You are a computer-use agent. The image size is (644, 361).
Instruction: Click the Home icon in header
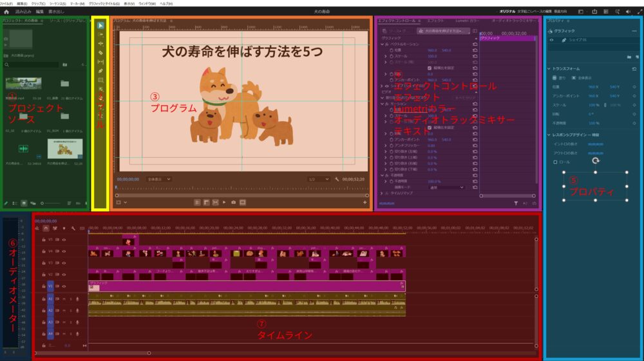pyautogui.click(x=6, y=12)
